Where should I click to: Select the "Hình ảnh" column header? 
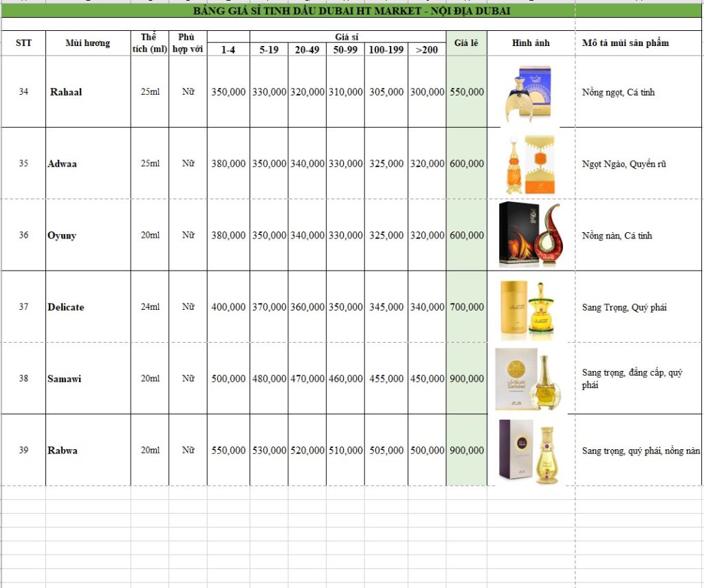pos(531,43)
